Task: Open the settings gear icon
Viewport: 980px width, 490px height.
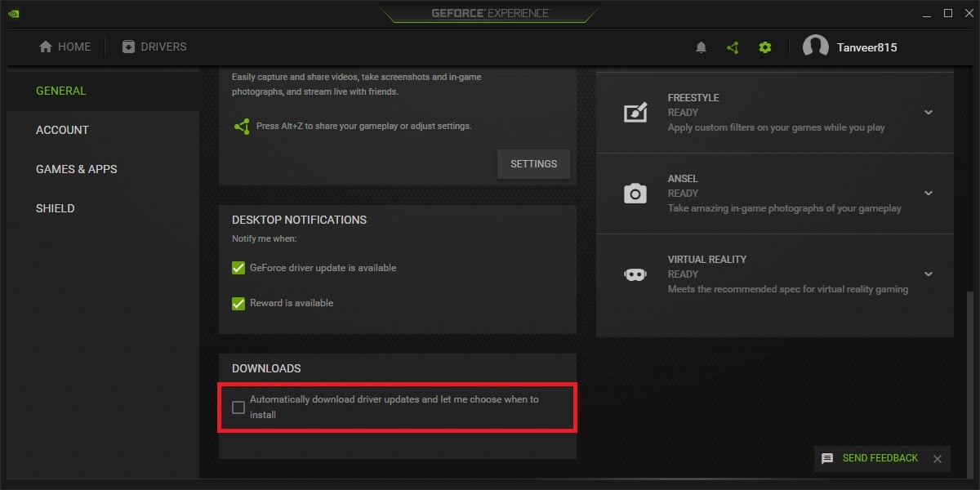Action: click(764, 47)
